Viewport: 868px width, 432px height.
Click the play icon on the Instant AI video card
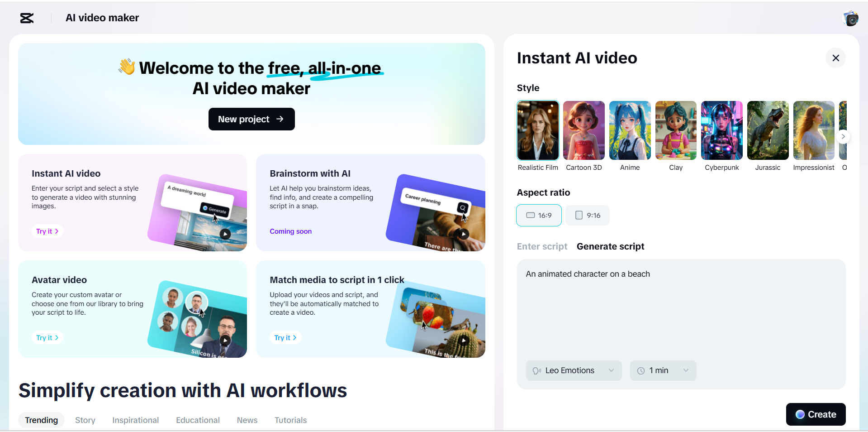click(225, 234)
